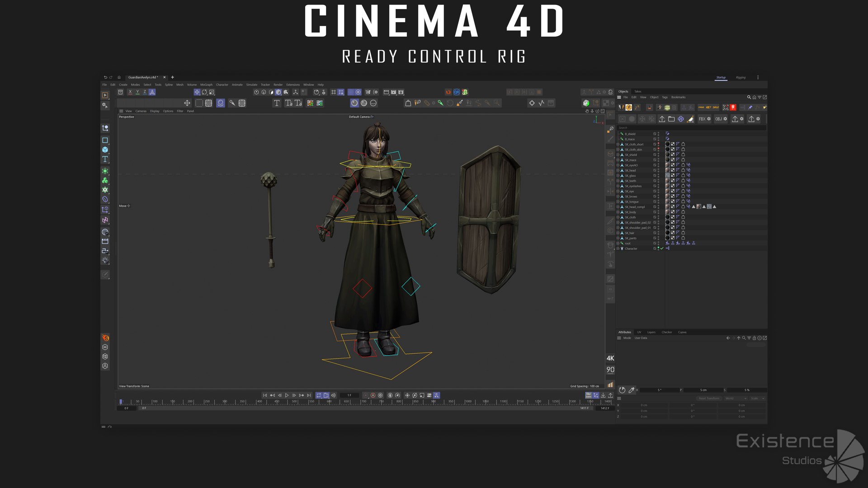Select the text T tool icon

pyautogui.click(x=277, y=103)
